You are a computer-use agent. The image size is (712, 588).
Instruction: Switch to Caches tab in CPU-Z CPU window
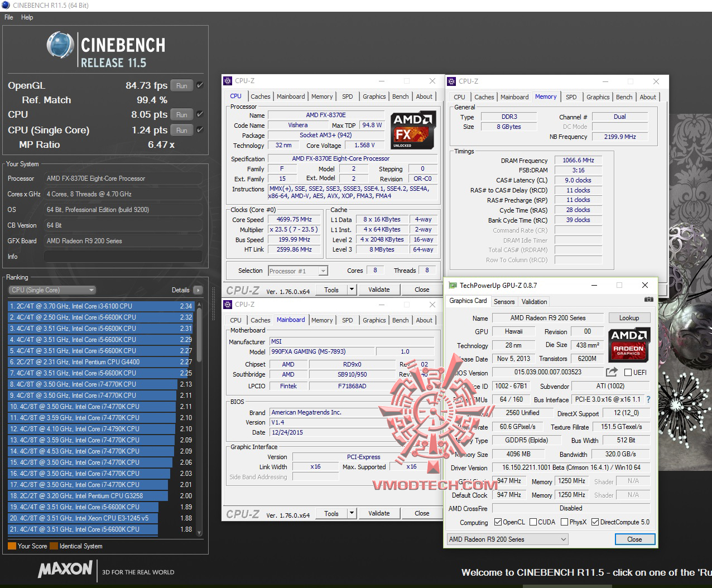(260, 97)
